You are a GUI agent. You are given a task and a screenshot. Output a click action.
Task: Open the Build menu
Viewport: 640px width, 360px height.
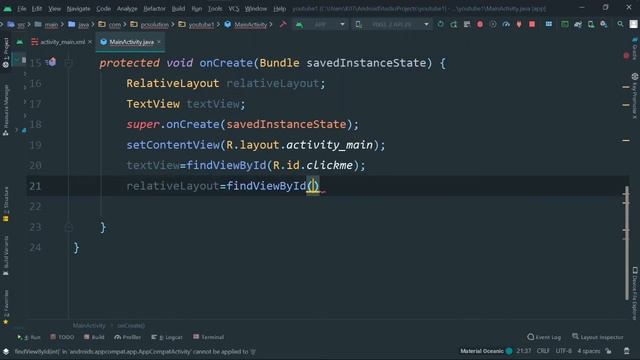click(x=178, y=9)
